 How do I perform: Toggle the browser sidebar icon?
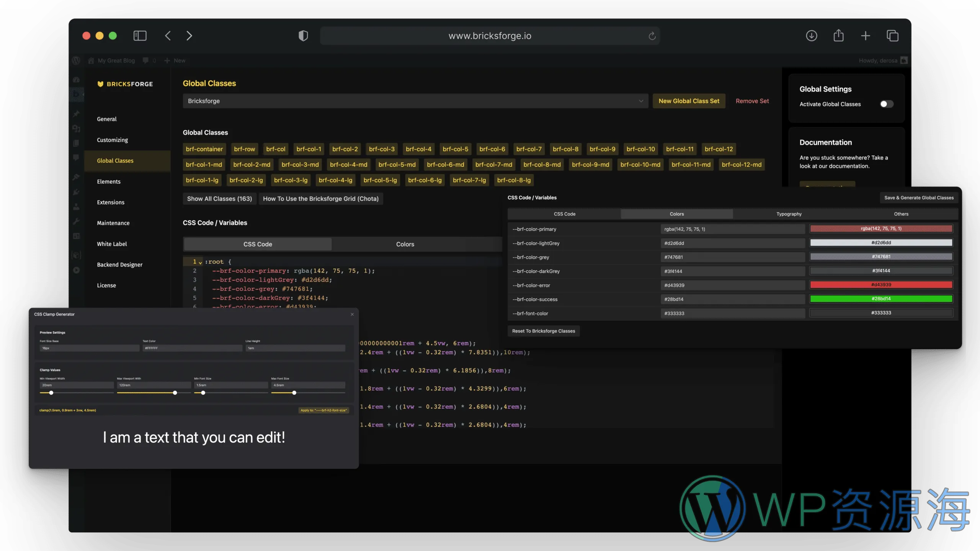tap(140, 36)
